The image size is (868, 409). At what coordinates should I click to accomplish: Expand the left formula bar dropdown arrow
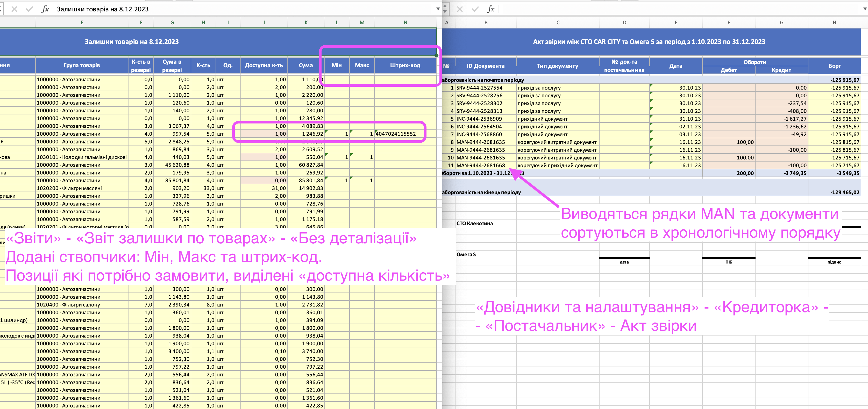click(438, 9)
